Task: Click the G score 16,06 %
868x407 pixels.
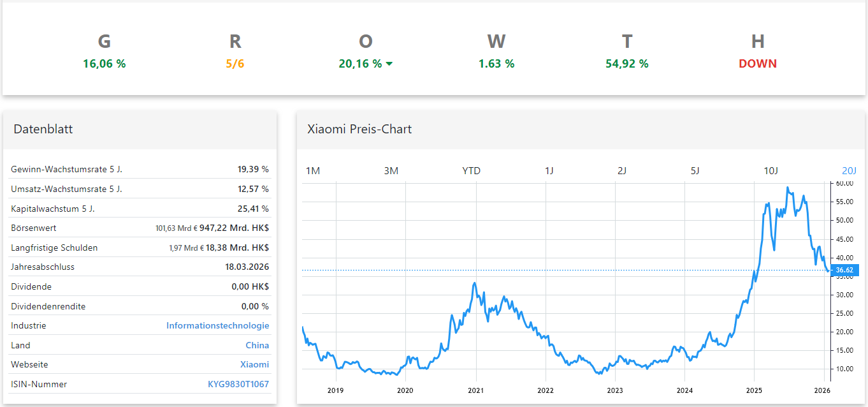Action: [104, 64]
